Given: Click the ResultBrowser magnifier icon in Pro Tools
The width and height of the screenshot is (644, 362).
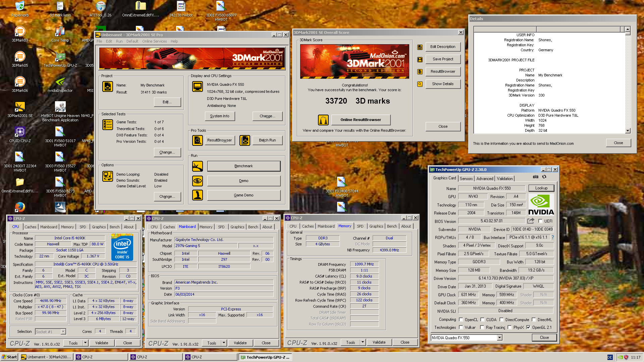Looking at the screenshot, I should pos(197,140).
